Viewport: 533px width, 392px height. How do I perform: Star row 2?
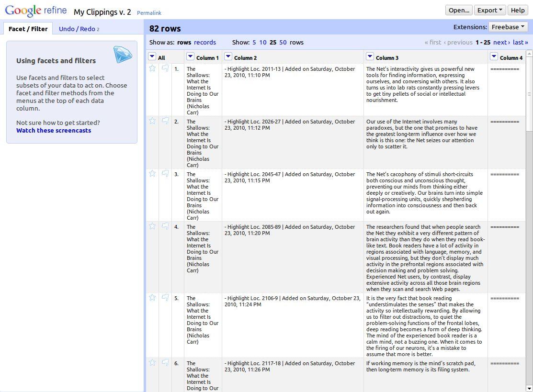pyautogui.click(x=152, y=121)
